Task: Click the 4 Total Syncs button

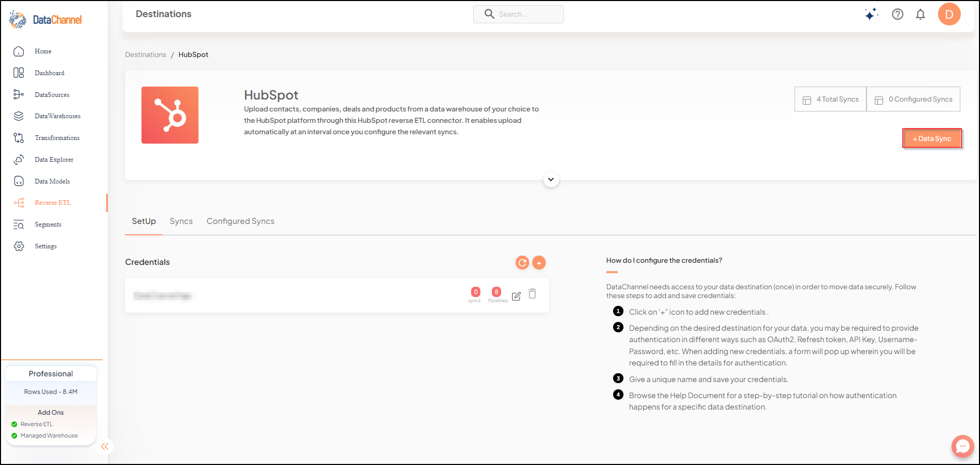Action: [x=831, y=99]
